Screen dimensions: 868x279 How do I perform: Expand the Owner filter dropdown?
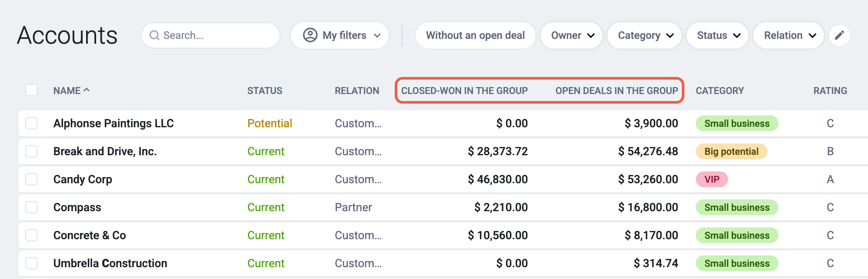pyautogui.click(x=572, y=35)
